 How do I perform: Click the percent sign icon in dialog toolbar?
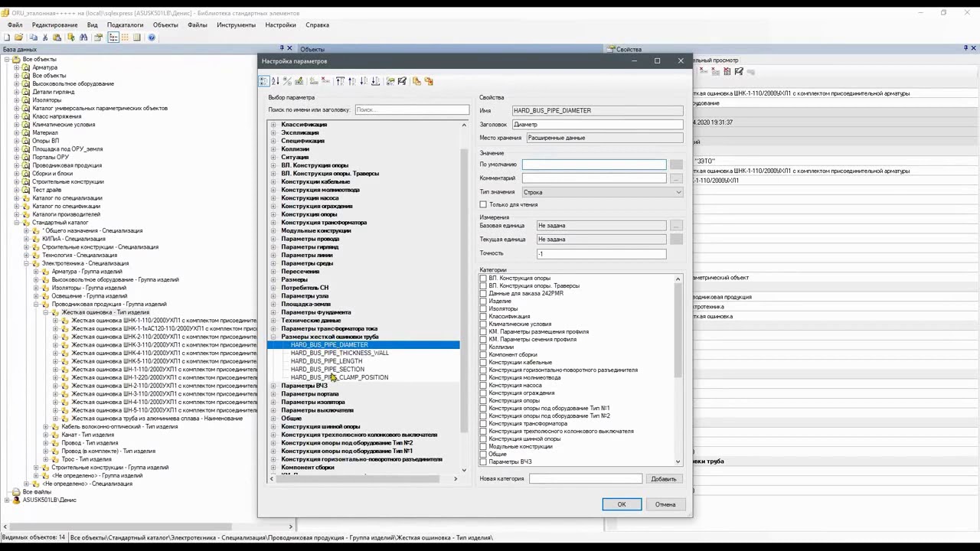(287, 81)
